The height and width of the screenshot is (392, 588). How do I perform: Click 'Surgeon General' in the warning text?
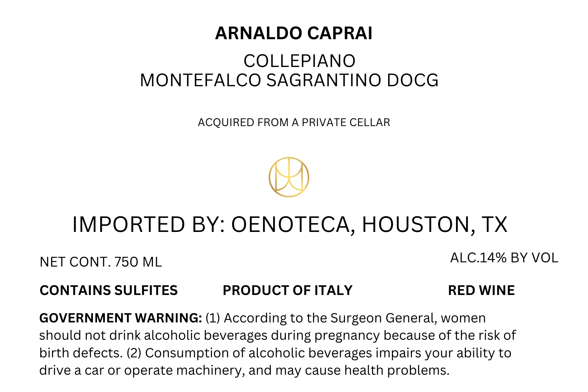coord(384,318)
